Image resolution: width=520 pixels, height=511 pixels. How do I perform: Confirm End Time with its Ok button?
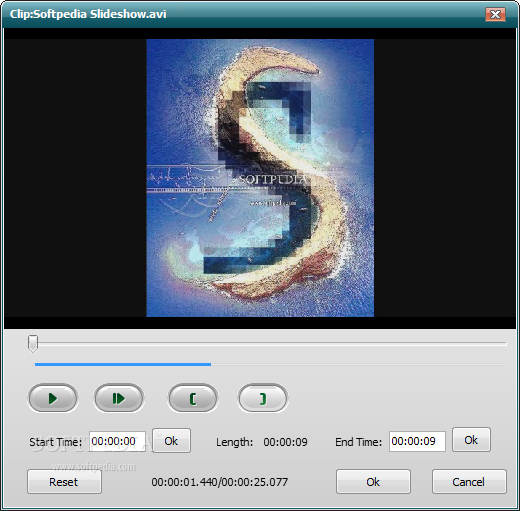[471, 440]
